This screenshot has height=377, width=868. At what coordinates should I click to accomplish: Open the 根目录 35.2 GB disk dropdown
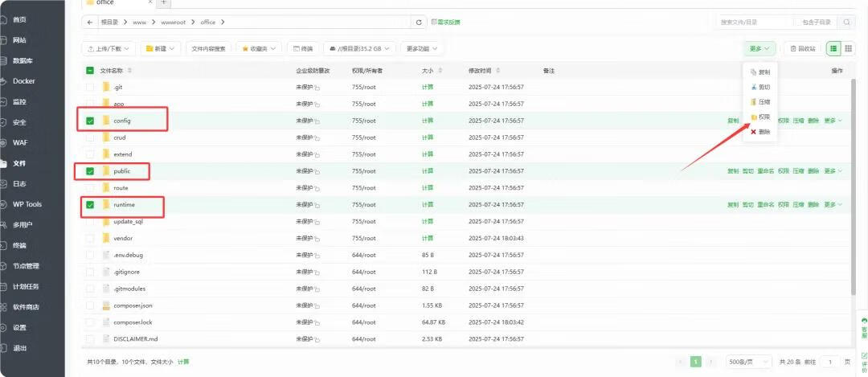coord(360,49)
